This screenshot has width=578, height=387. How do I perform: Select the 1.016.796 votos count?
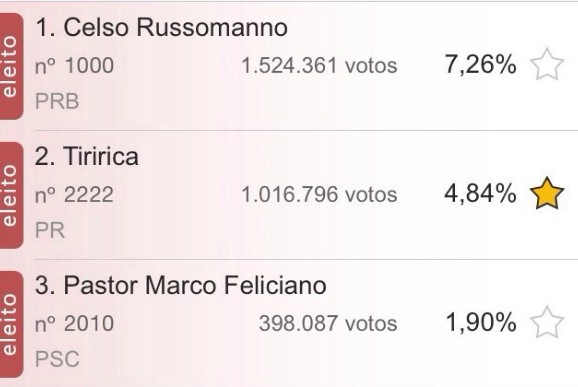[319, 195]
